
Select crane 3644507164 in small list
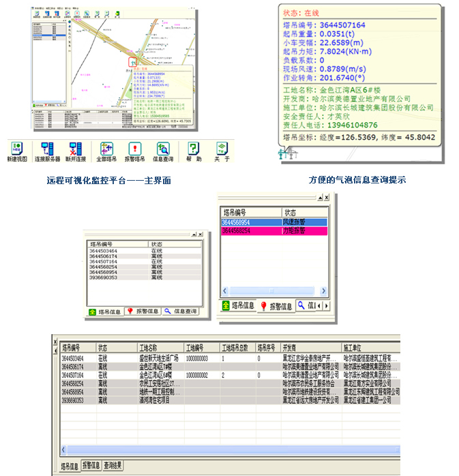[x=145, y=261]
